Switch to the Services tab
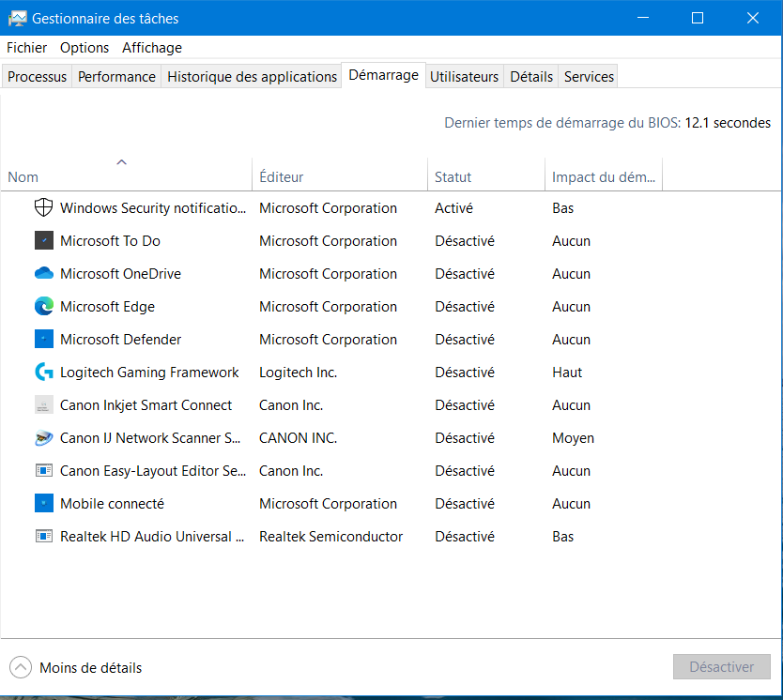Viewport: 783px width, 700px height. click(x=589, y=76)
